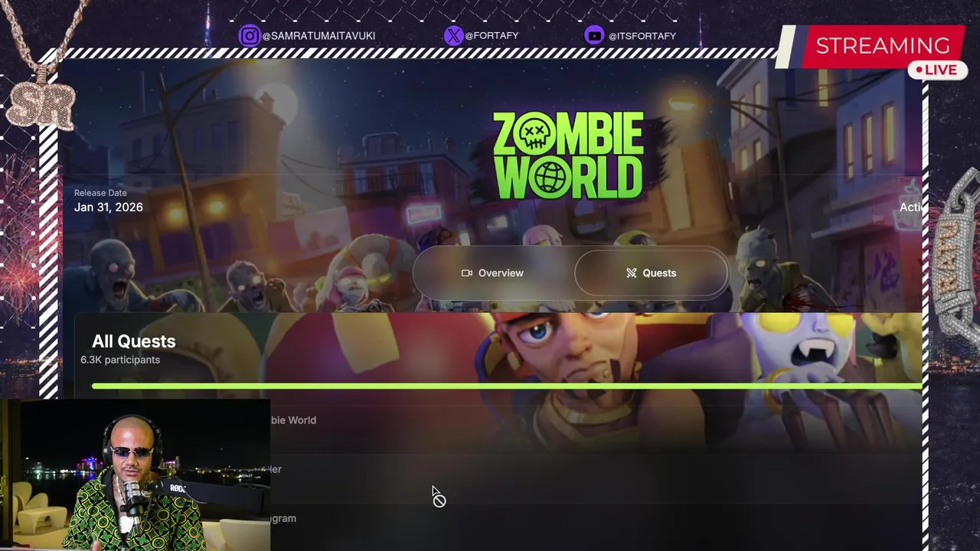Click the Instagram icon in the stream header
Screen dimensions: 980x551
[x=249, y=36]
